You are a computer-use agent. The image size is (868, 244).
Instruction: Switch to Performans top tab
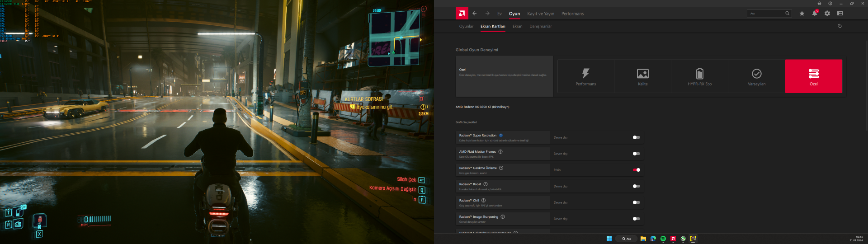572,14
